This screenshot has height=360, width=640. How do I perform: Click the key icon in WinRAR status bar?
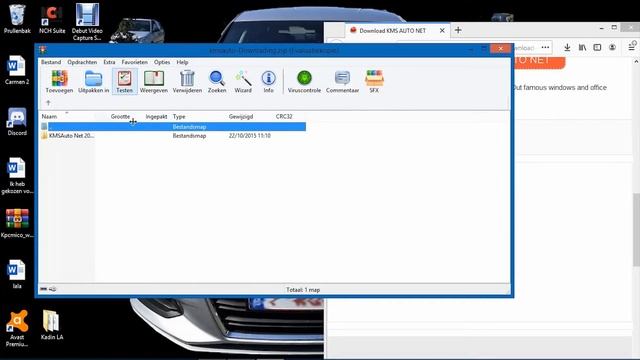pyautogui.click(x=53, y=289)
